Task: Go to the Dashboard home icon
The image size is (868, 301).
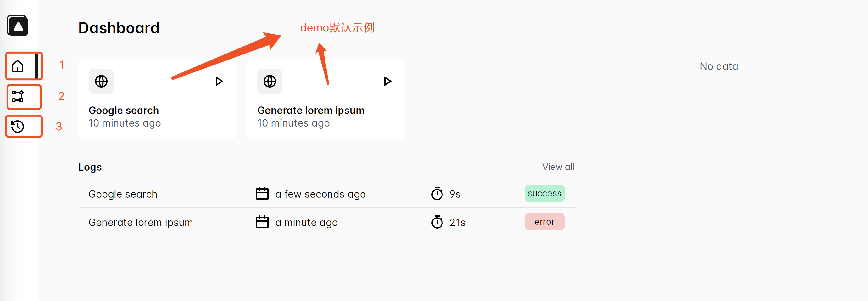Action: pos(18,66)
